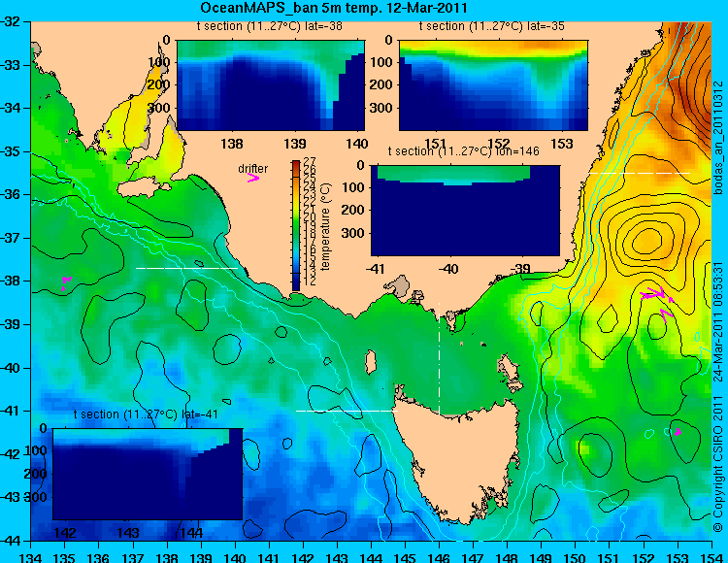Select the 't section (11..27°C) lon=146' heading
The height and width of the screenshot is (563, 728).
[x=463, y=151]
